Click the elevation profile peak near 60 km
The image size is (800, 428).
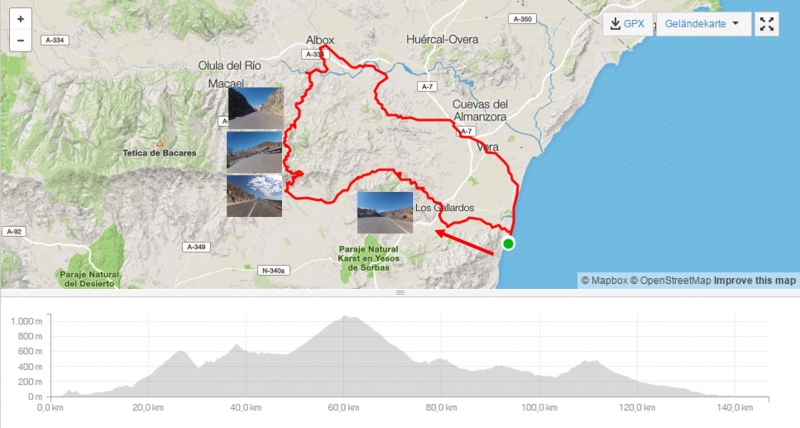tap(345, 317)
